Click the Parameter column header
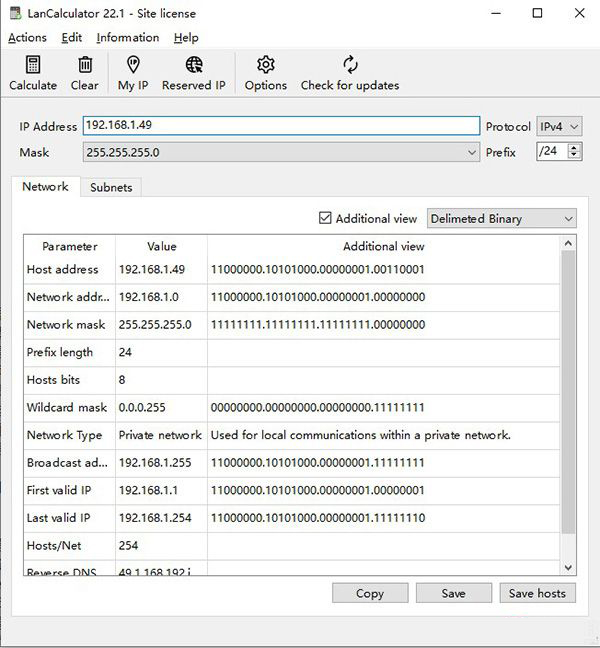Image resolution: width=600 pixels, height=648 pixels. pos(69,246)
